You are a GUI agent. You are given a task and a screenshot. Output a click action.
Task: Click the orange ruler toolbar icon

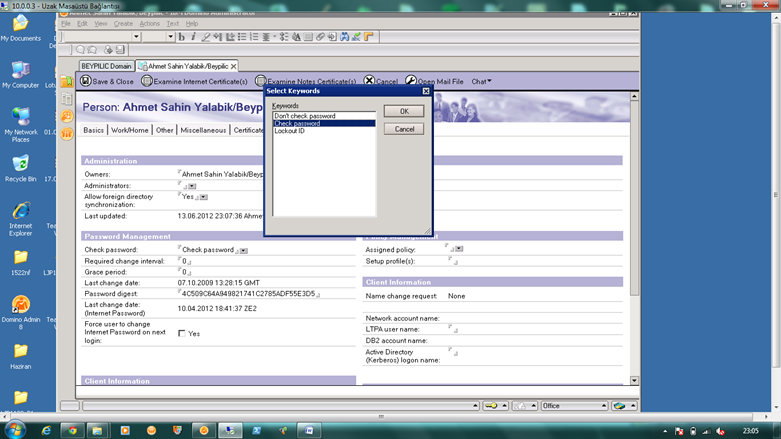point(369,37)
